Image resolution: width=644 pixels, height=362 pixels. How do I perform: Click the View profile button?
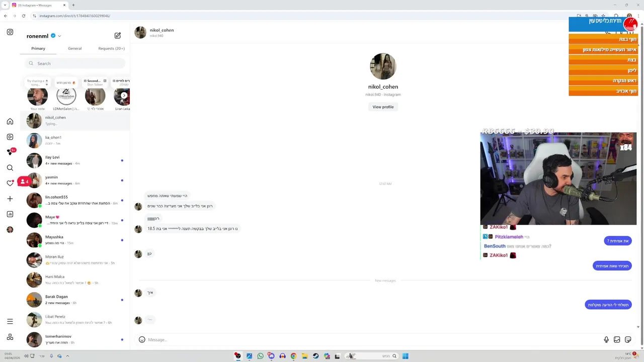pos(383,107)
